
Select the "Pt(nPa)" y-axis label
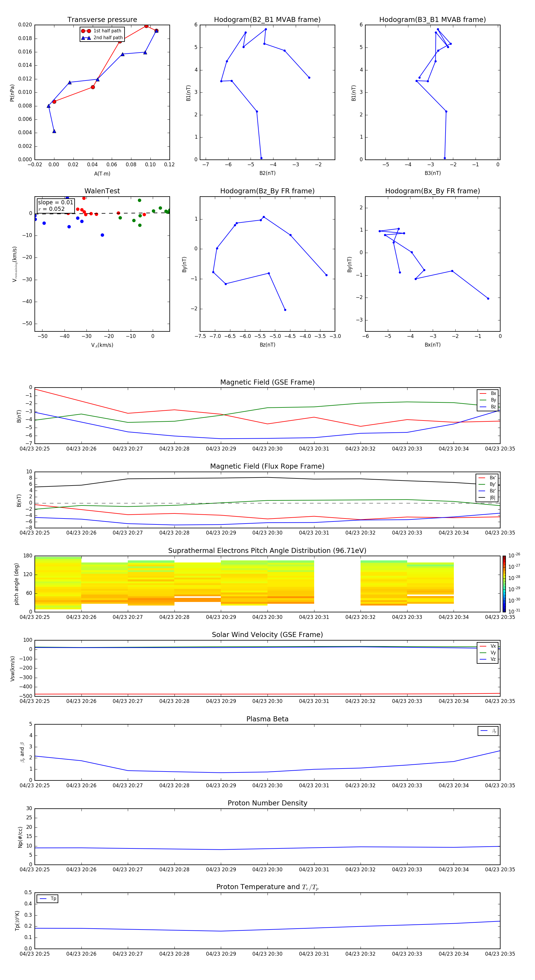click(12, 92)
